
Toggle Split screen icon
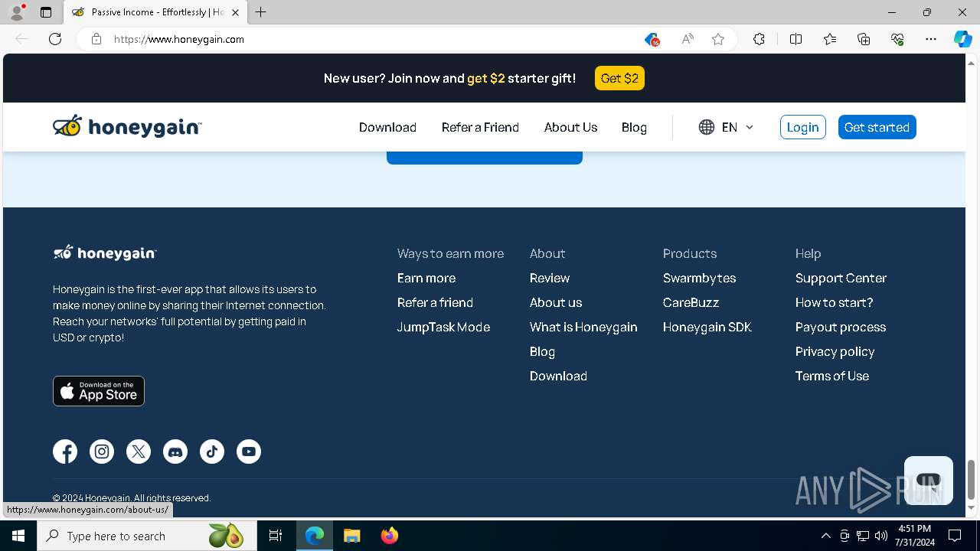click(x=795, y=39)
